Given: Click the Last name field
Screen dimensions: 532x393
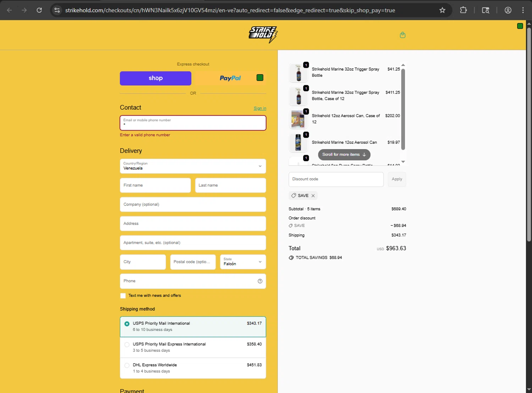Looking at the screenshot, I should [x=231, y=185].
